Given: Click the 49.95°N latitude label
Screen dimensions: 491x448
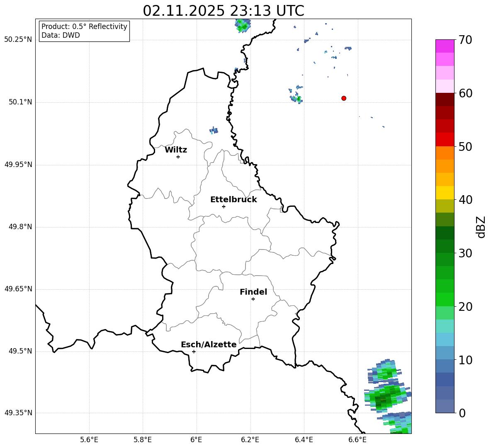Looking at the screenshot, I should [x=18, y=165].
